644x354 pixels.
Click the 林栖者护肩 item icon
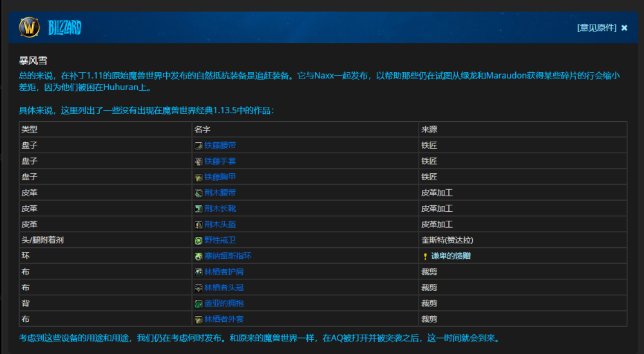click(x=198, y=272)
